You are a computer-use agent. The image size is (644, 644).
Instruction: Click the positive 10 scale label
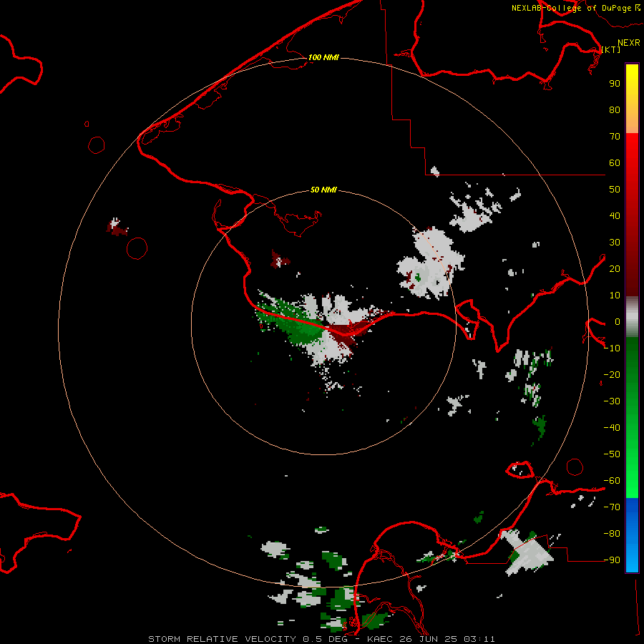[x=615, y=296]
